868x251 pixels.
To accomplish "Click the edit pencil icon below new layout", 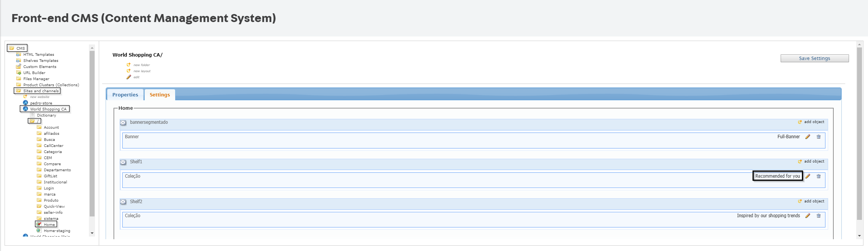I will tap(129, 77).
